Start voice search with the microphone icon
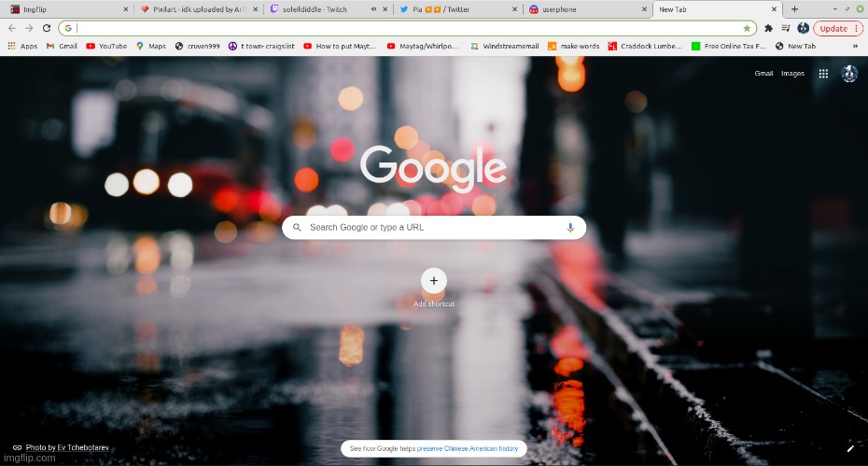The width and height of the screenshot is (868, 466). tap(570, 228)
